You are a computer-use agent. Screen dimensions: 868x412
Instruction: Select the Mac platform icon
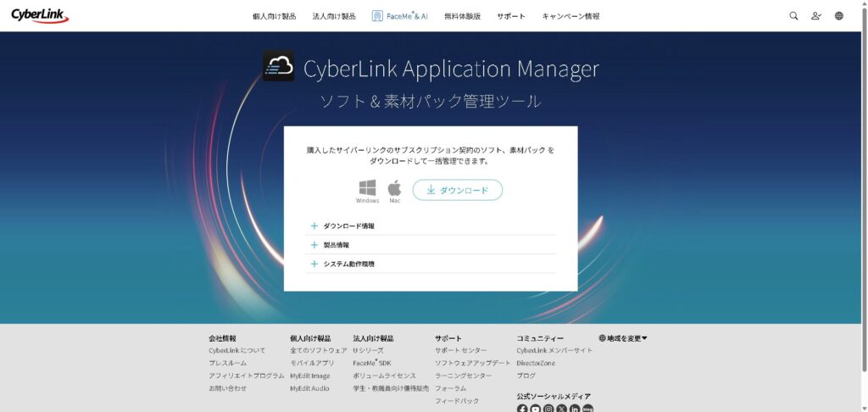click(x=394, y=188)
